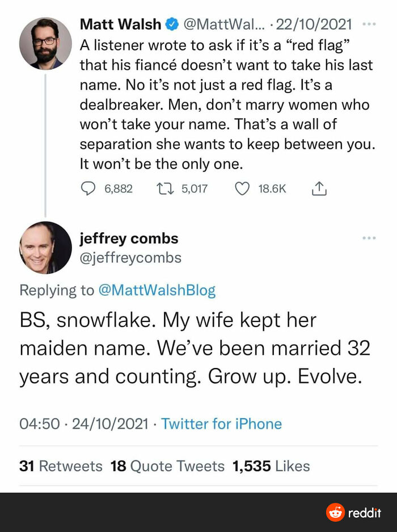
Task: Click the @jeffreycombs handle
Action: (x=130, y=258)
